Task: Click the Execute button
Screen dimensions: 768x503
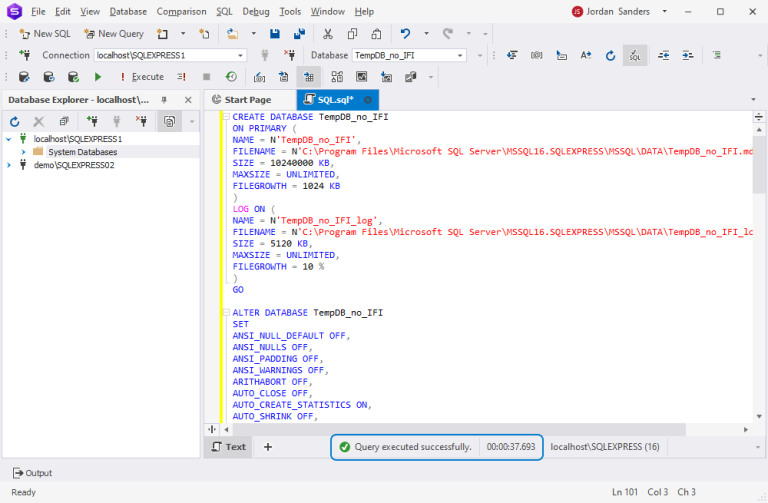Action: (x=142, y=77)
